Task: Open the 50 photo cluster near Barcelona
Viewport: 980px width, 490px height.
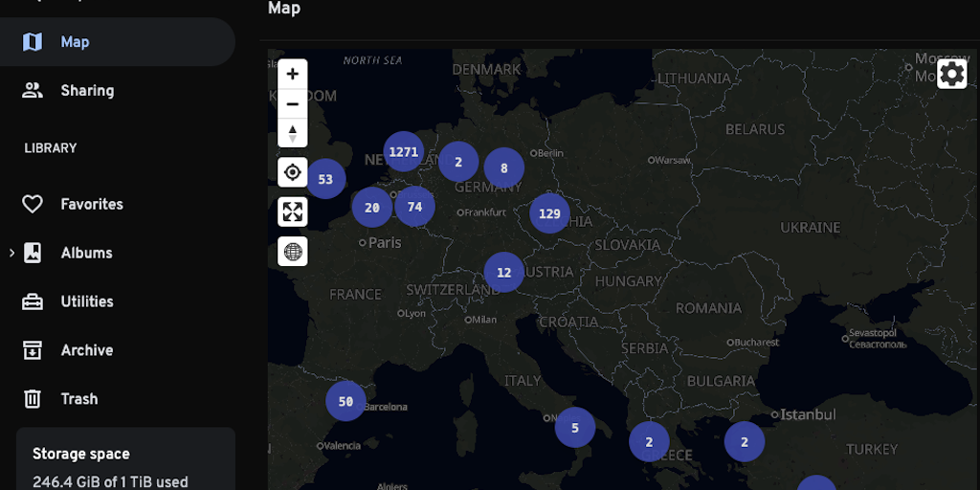Action: tap(345, 401)
